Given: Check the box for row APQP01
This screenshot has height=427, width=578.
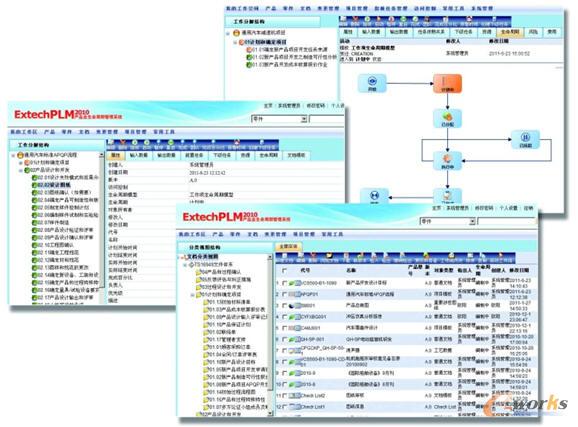Looking at the screenshot, I should [284, 294].
